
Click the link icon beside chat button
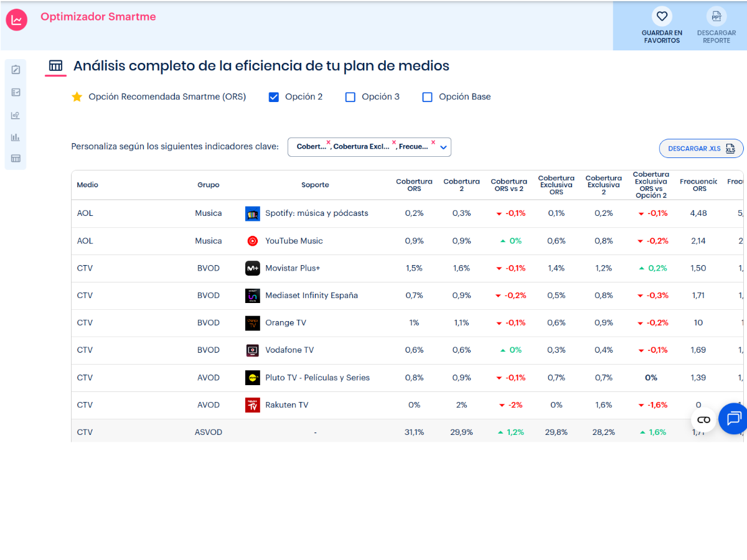pyautogui.click(x=703, y=419)
